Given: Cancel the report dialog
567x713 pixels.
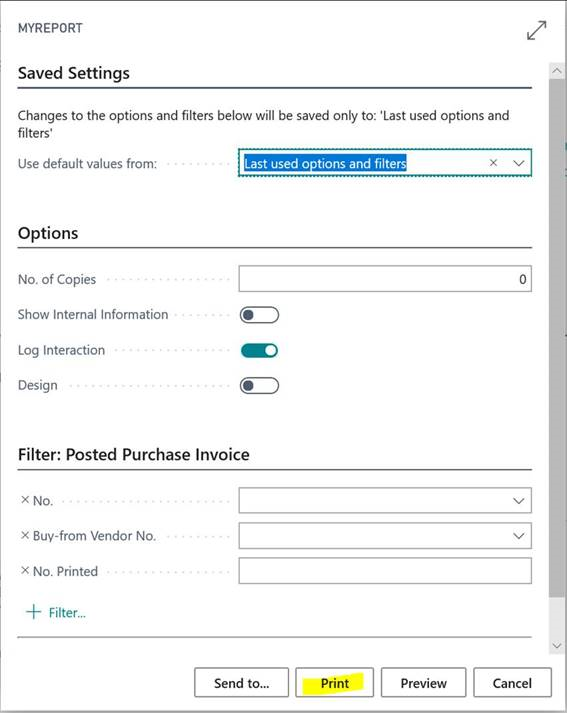Looking at the screenshot, I should tap(512, 683).
